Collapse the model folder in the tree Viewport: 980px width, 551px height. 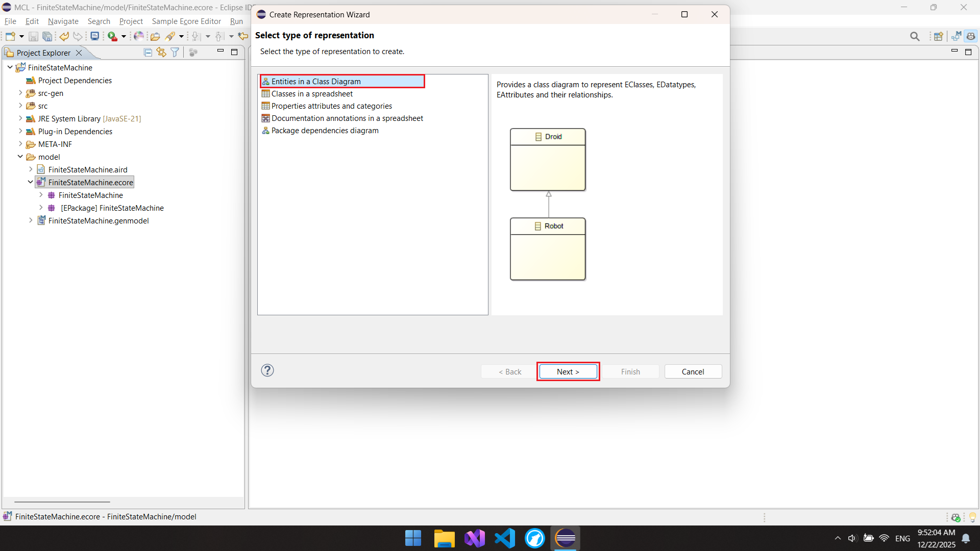[20, 157]
